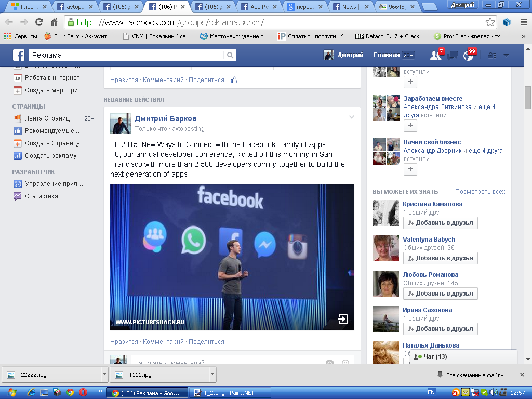This screenshot has height=399, width=532.
Task: Click the browser home icon
Action: point(54,22)
